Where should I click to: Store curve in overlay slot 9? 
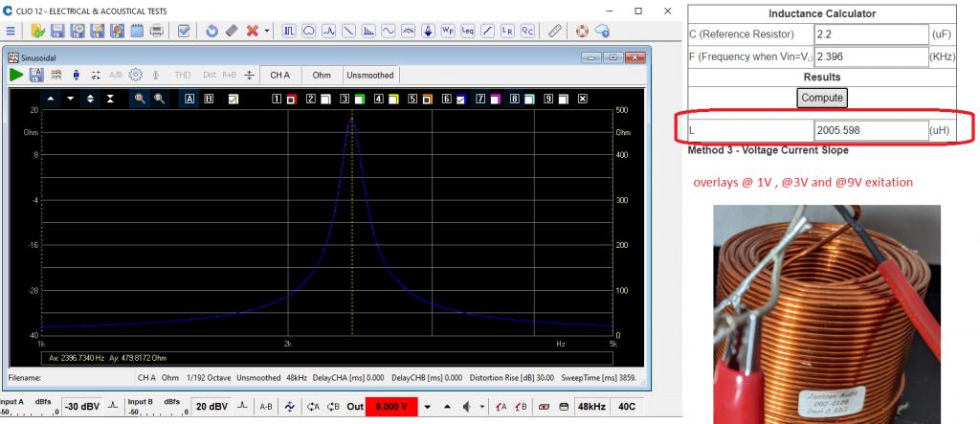tap(548, 99)
